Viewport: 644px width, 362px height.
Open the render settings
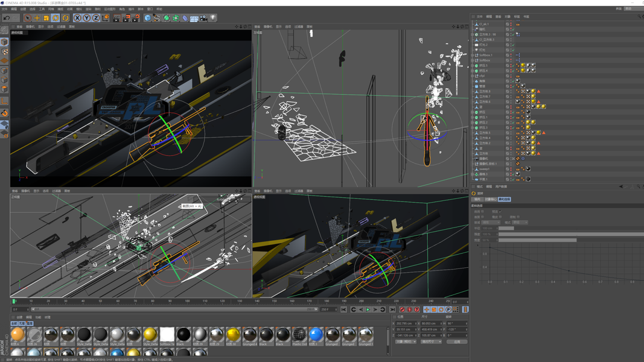click(136, 18)
